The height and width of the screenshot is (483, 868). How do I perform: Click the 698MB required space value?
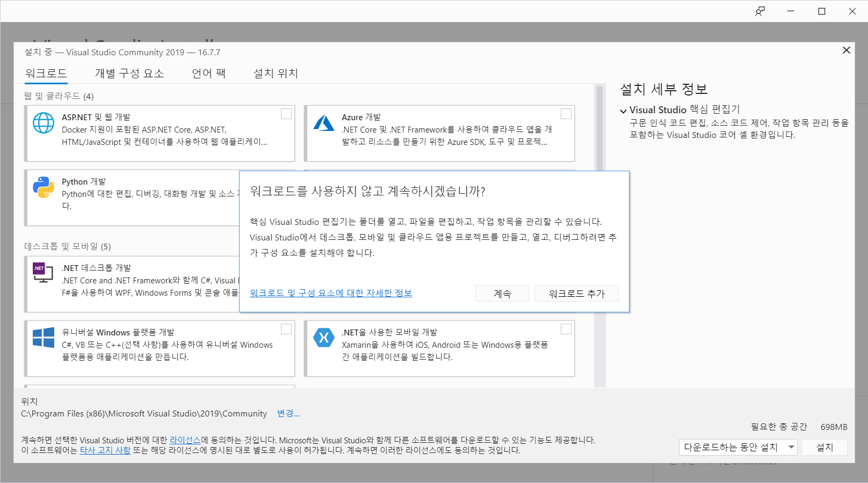coord(834,427)
